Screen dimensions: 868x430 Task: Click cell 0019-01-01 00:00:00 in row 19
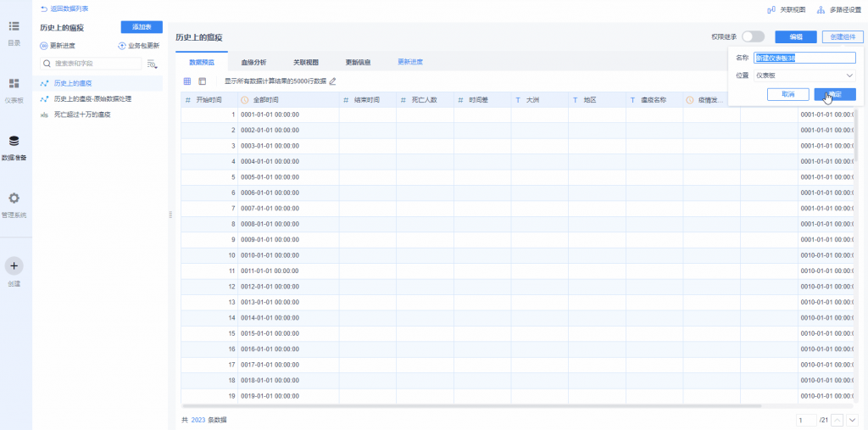click(288, 396)
